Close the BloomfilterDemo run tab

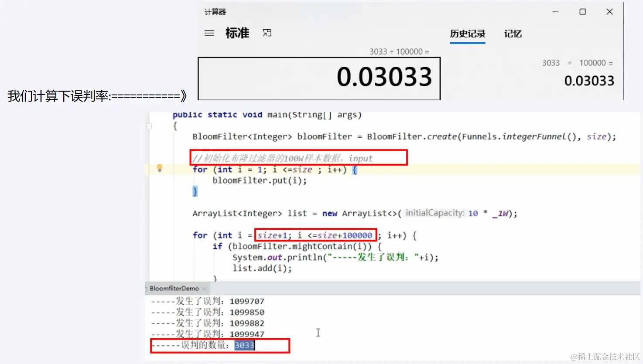pyautogui.click(x=204, y=289)
